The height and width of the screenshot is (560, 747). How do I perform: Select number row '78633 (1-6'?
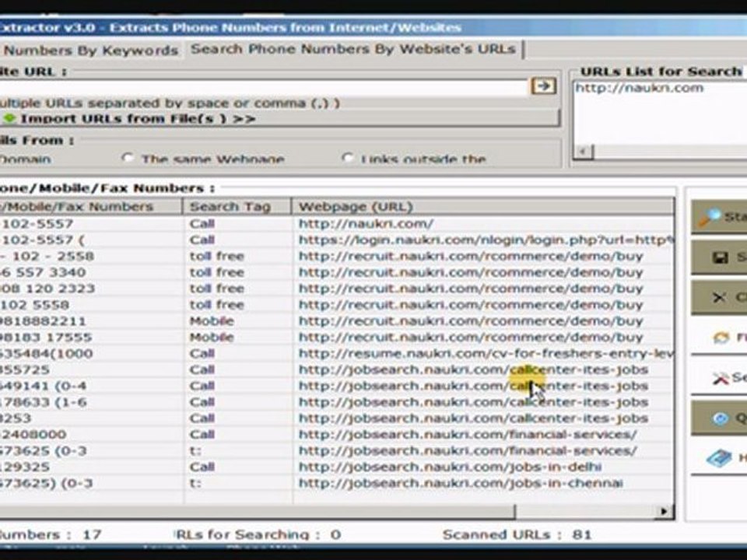tap(44, 402)
